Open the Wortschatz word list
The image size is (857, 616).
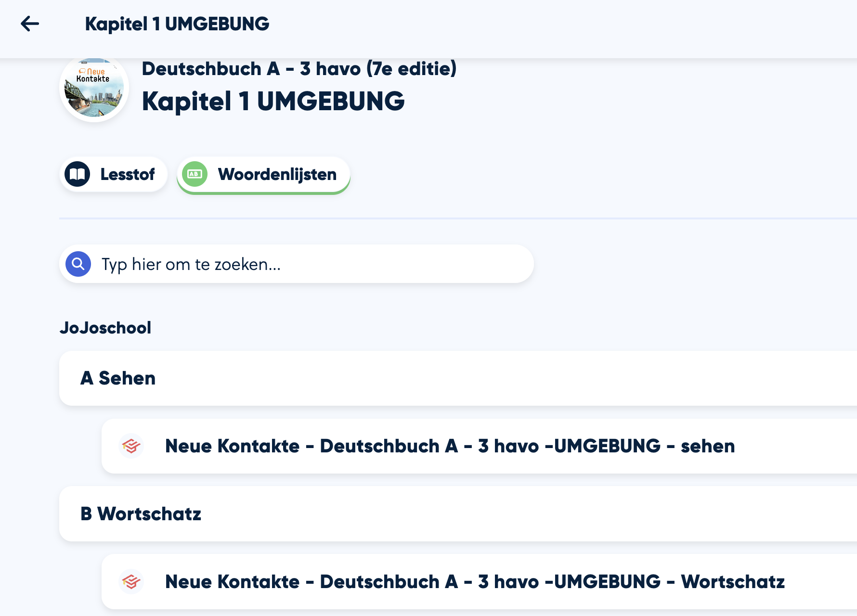474,581
